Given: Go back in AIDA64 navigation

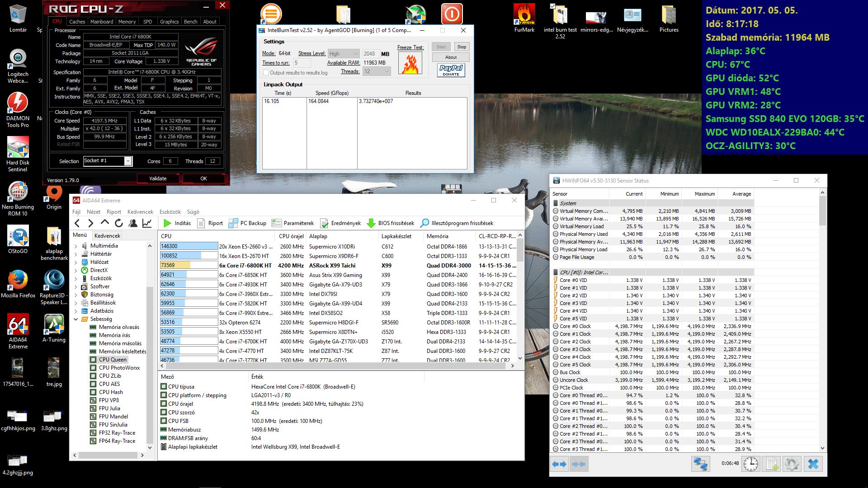Looking at the screenshot, I should pyautogui.click(x=77, y=223).
